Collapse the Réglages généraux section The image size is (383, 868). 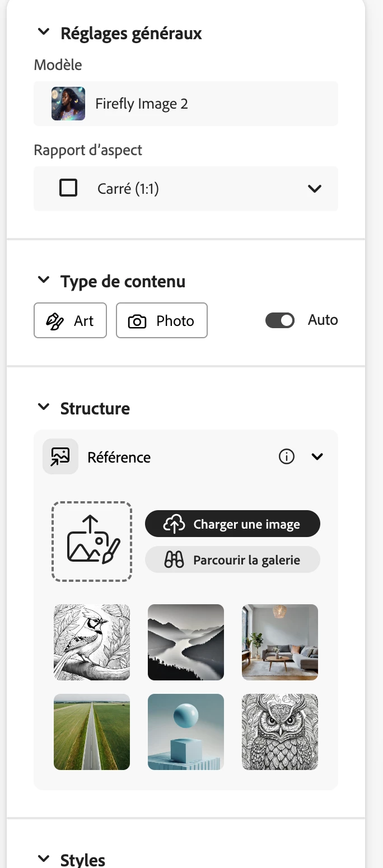[44, 32]
